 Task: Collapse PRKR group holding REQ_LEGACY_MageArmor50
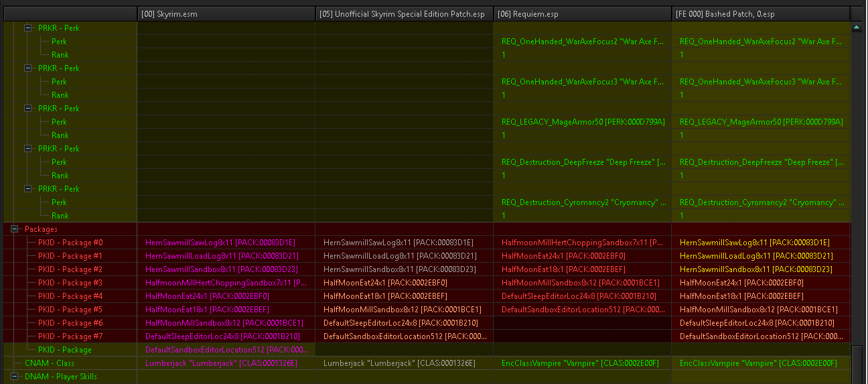(28, 109)
